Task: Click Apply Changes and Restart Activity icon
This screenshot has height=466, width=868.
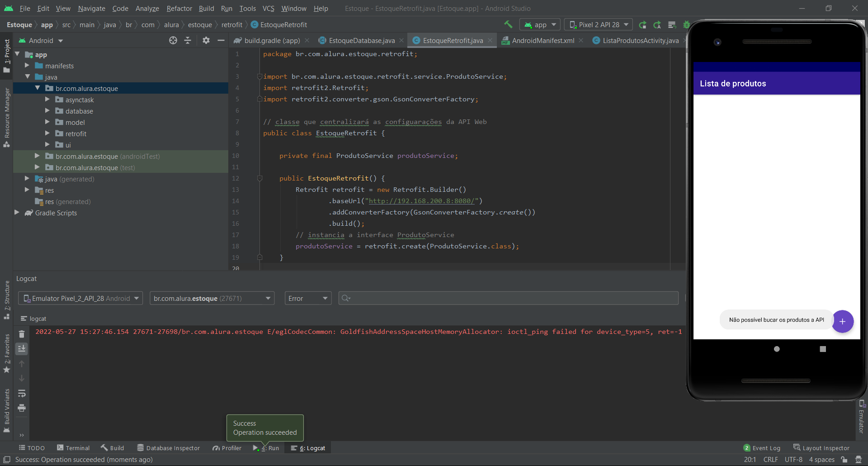Action: (x=642, y=25)
